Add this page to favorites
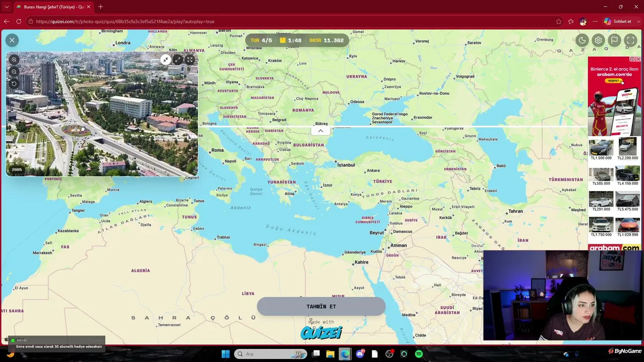Screen dimensions: 644x362 tap(558, 22)
